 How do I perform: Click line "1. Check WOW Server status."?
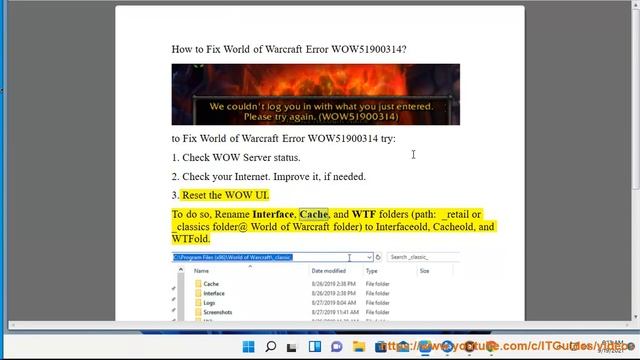pyautogui.click(x=236, y=158)
